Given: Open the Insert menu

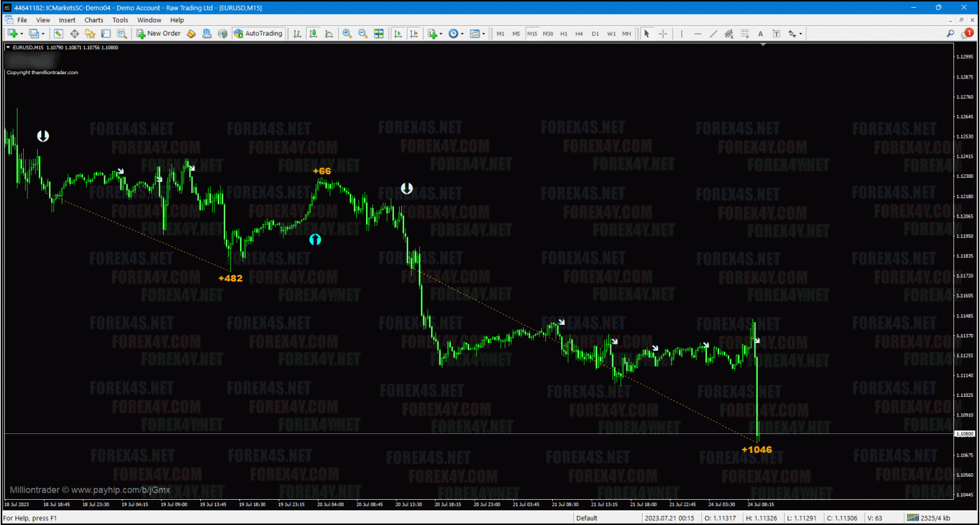Looking at the screenshot, I should [67, 20].
